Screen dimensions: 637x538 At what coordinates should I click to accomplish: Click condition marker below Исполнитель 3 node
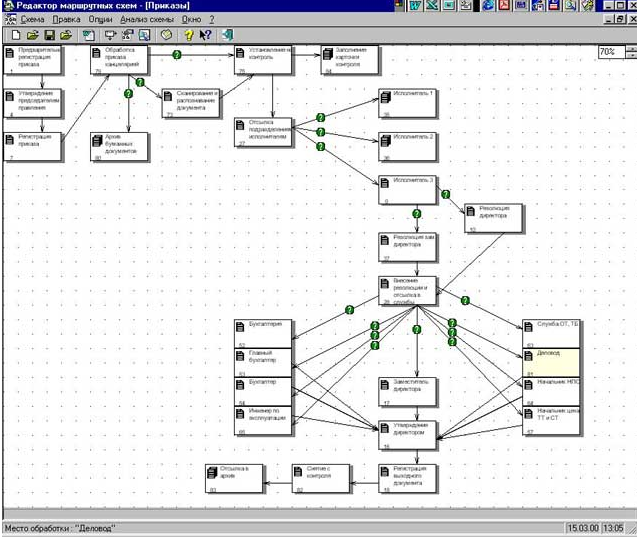tap(416, 214)
